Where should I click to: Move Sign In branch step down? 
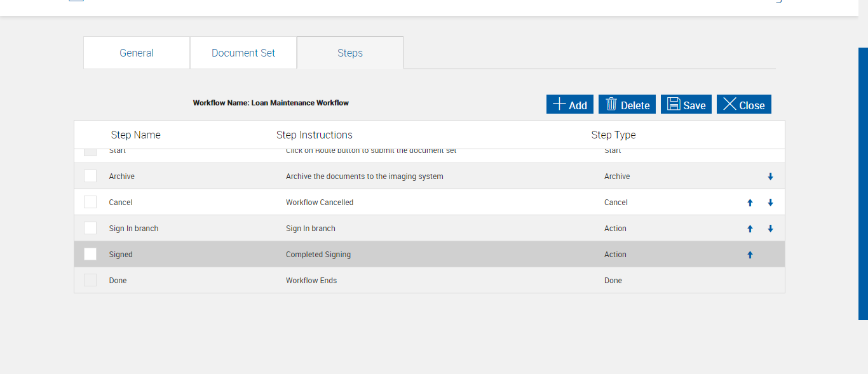(770, 229)
